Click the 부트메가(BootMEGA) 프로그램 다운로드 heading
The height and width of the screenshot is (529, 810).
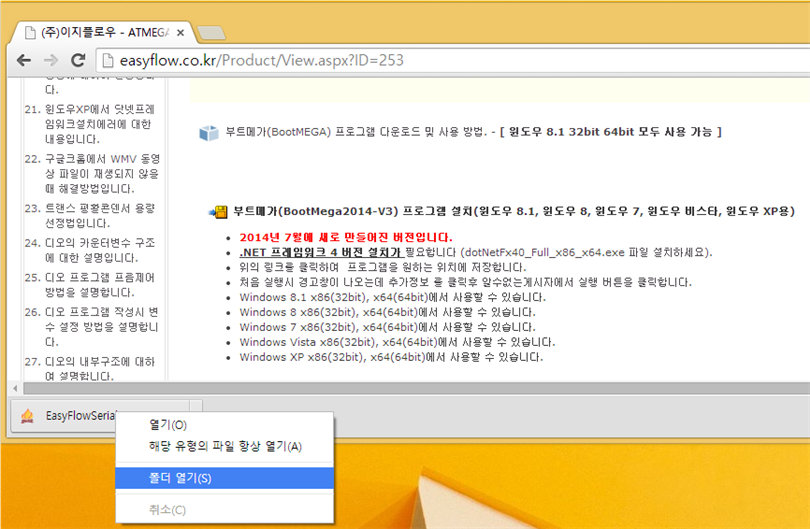(x=473, y=132)
